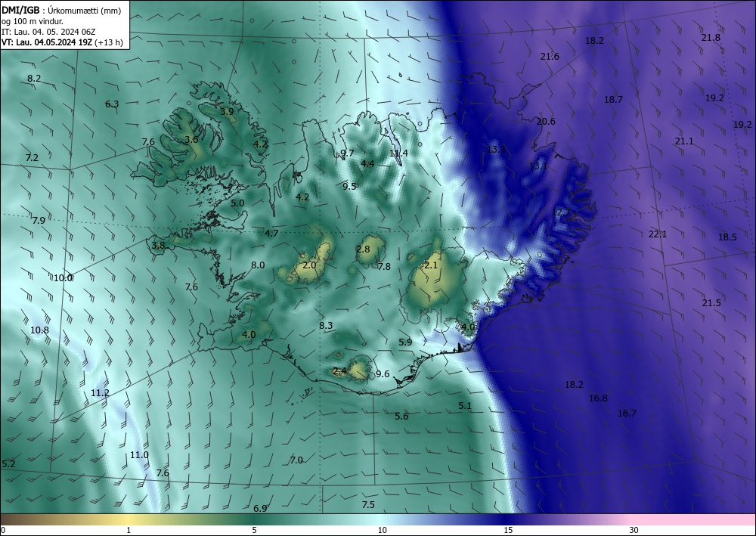Screen dimensions: 756x536
Task: Click the map value '12.7'
Action: pos(561,212)
